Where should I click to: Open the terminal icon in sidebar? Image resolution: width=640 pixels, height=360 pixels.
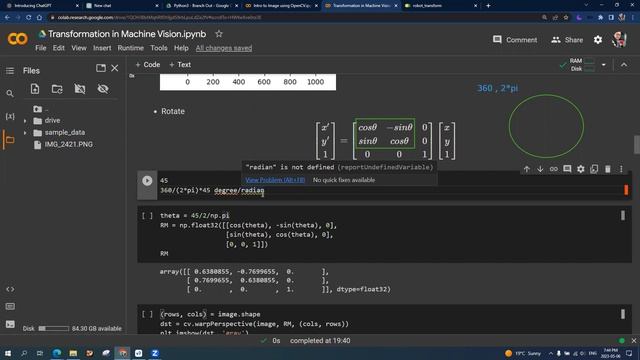click(x=10, y=324)
